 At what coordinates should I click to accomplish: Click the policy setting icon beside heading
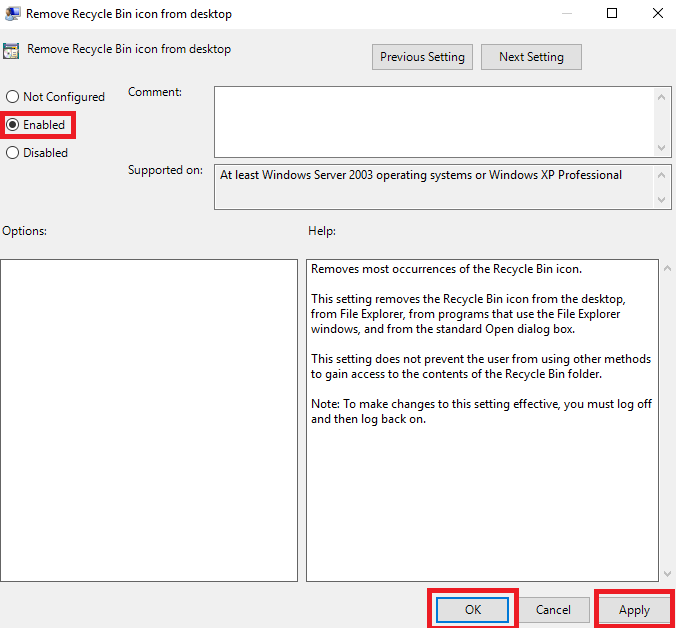tap(11, 50)
